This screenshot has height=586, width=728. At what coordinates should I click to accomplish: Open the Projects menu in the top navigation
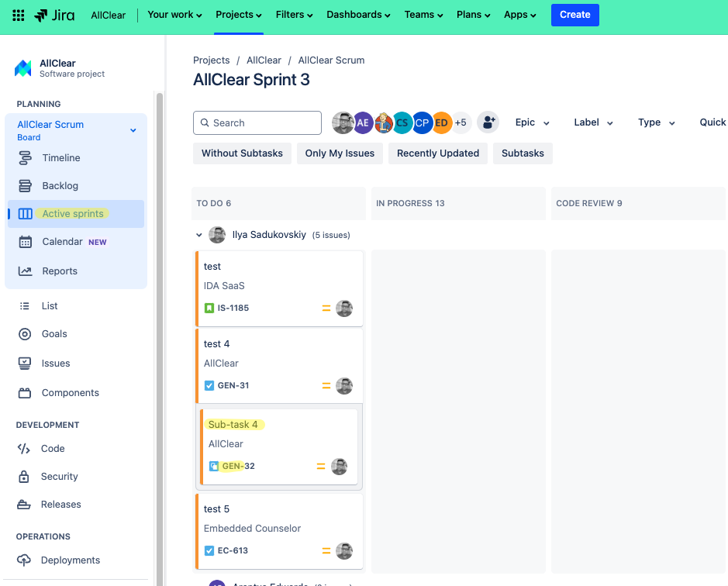[237, 14]
